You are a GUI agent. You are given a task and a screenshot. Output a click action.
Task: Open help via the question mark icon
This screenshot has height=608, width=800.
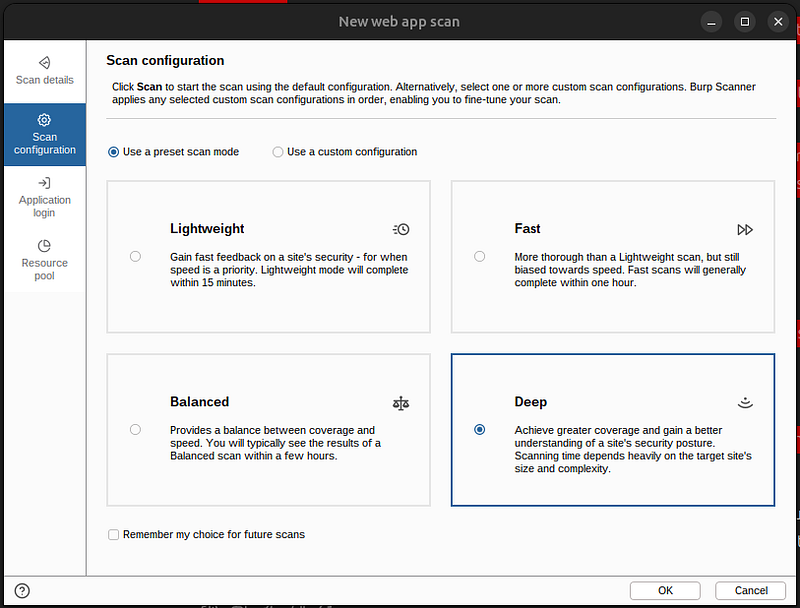[x=22, y=591]
